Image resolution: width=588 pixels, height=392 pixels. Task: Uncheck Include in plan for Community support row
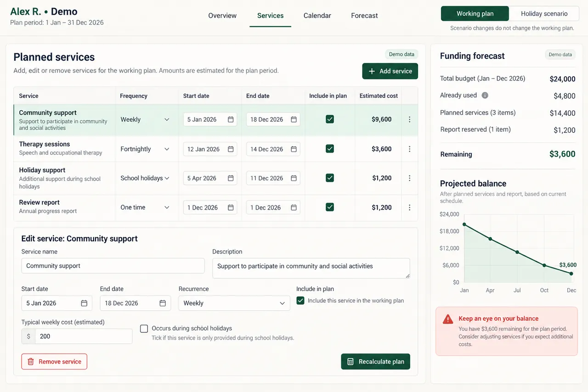tap(329, 119)
